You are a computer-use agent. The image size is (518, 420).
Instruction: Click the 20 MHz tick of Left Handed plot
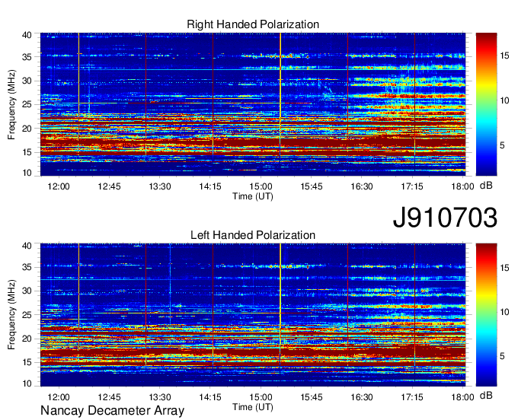[27, 339]
